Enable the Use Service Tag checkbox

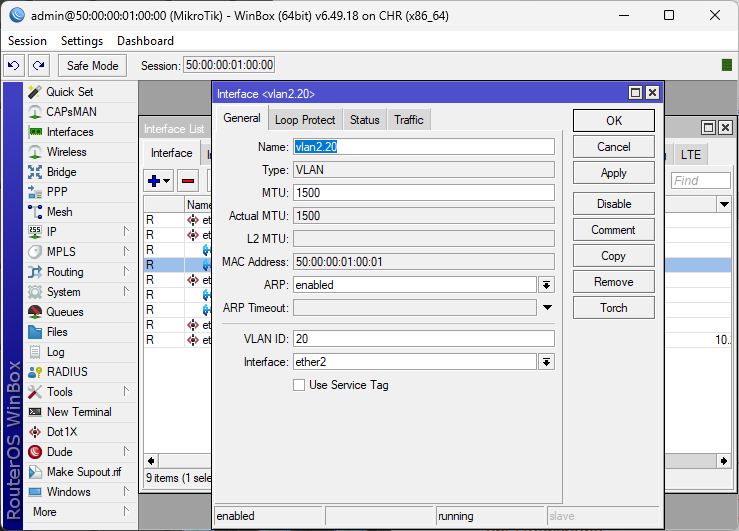coord(299,385)
